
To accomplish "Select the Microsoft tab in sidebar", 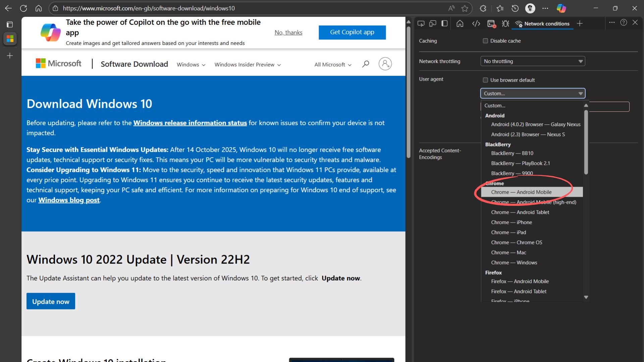I will 10,39.
